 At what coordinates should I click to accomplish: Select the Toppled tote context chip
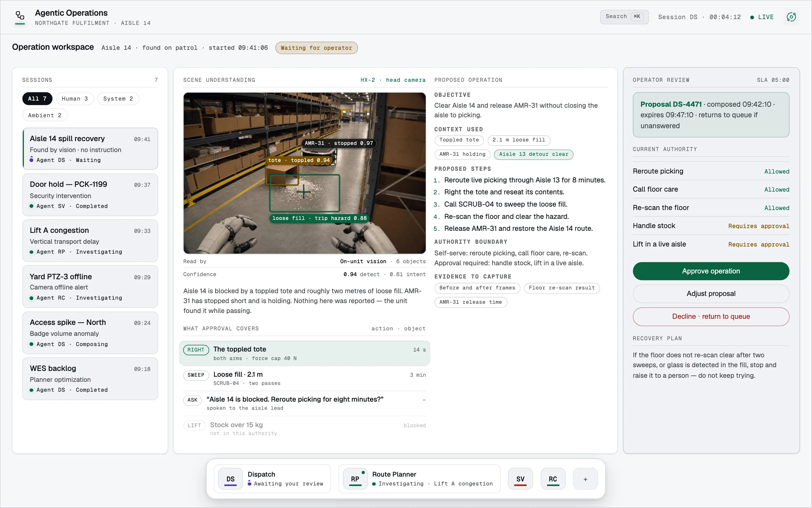pos(459,140)
